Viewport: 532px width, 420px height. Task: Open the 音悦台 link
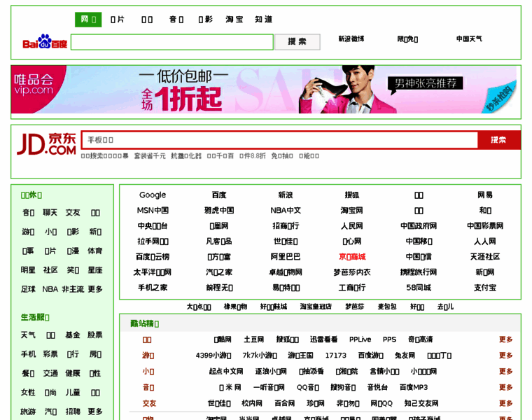377,387
